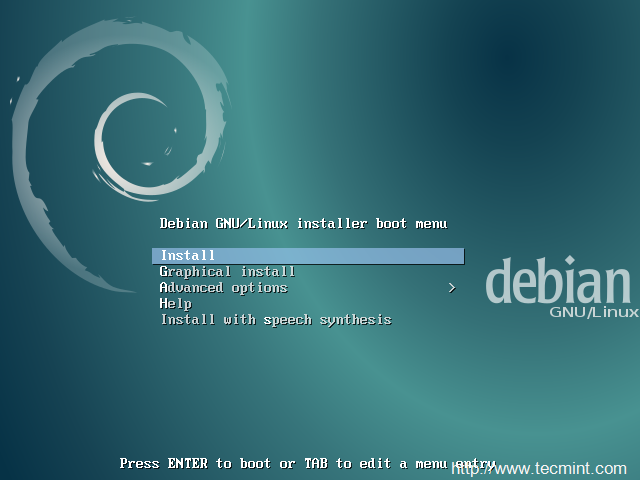Screen dimensions: 640x480
Task: Choose Graphical install option
Action: 227,272
